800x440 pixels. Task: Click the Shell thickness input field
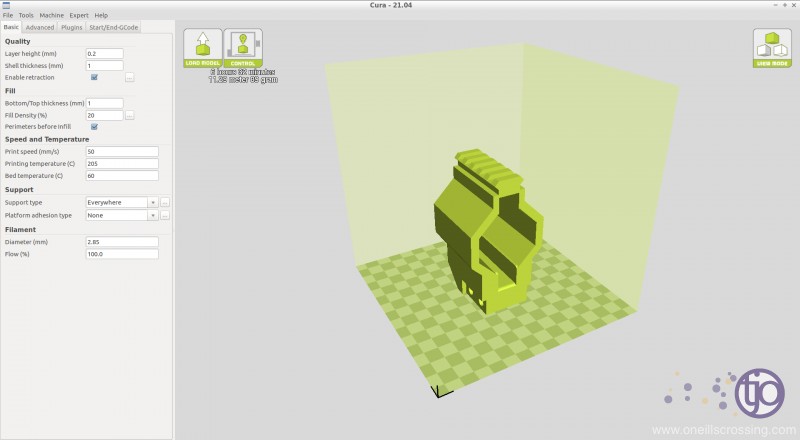(x=105, y=66)
